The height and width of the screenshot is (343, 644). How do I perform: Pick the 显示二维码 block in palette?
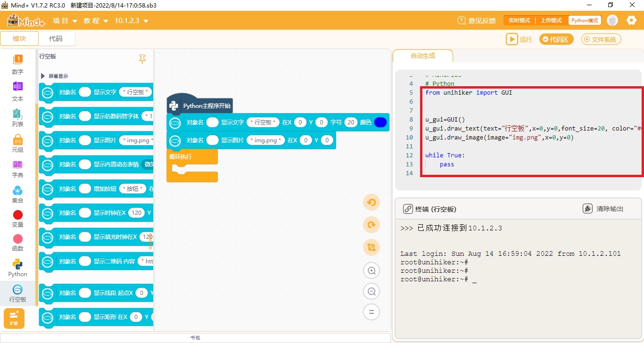coord(97,261)
